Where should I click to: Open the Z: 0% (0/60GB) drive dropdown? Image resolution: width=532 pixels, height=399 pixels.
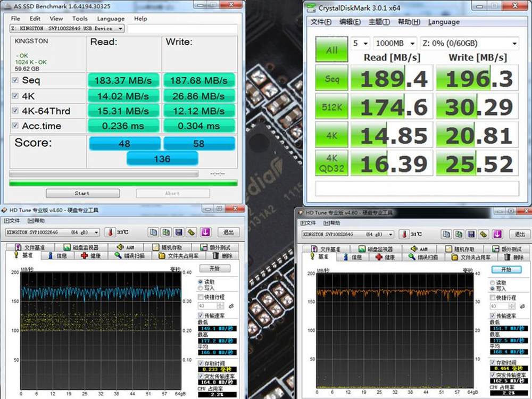(x=470, y=44)
